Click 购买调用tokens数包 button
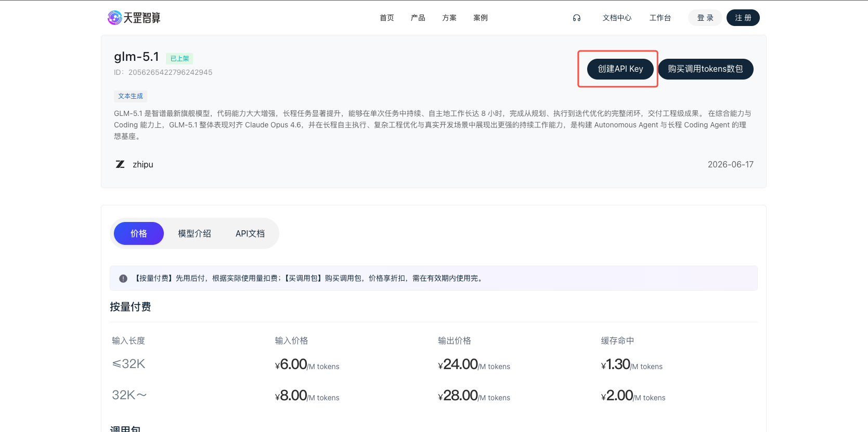Viewport: 868px width, 432px height. (706, 69)
